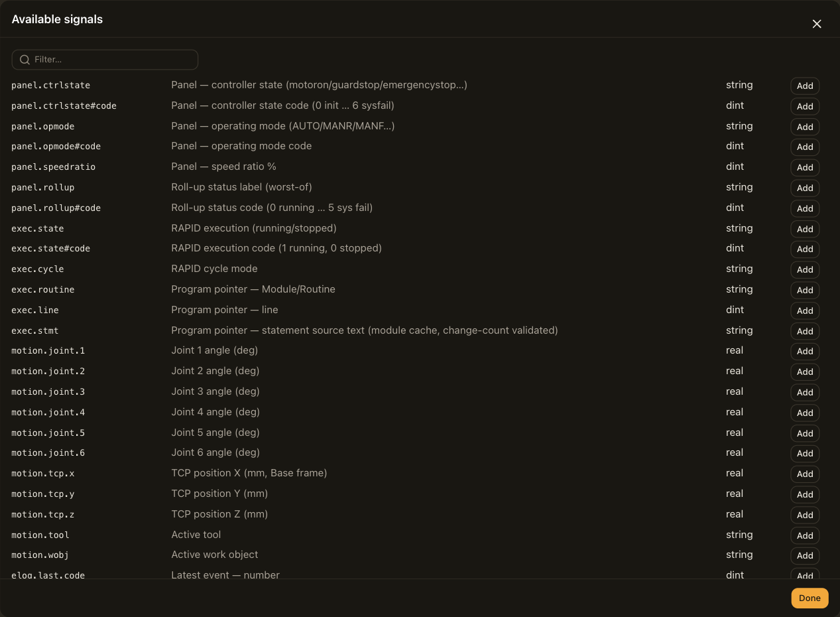Focus the Filter input field
The image size is (840, 617).
point(105,60)
